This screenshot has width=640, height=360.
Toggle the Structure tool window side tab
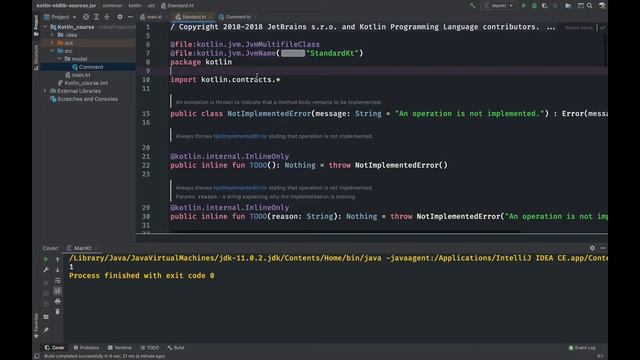(x=36, y=57)
